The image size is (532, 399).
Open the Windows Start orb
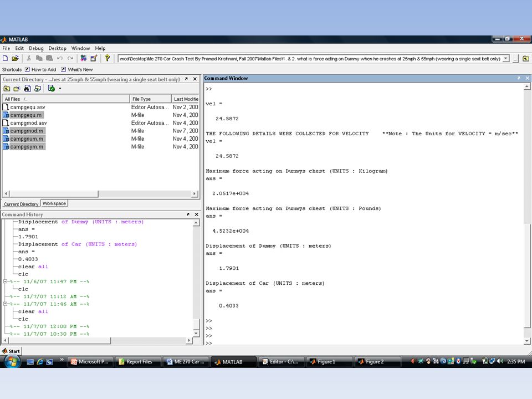pos(13,361)
